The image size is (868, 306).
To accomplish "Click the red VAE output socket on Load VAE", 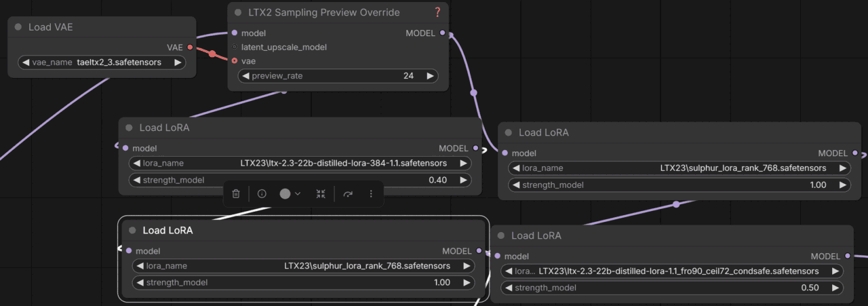I will pos(190,47).
